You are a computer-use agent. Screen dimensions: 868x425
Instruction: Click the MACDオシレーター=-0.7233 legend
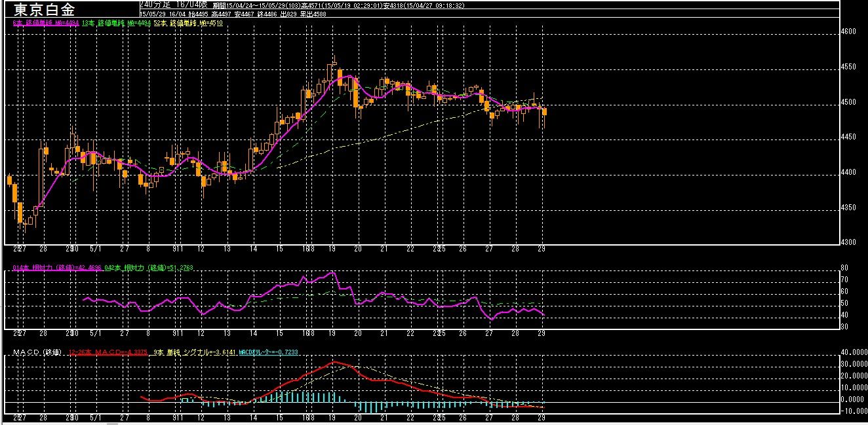click(268, 353)
